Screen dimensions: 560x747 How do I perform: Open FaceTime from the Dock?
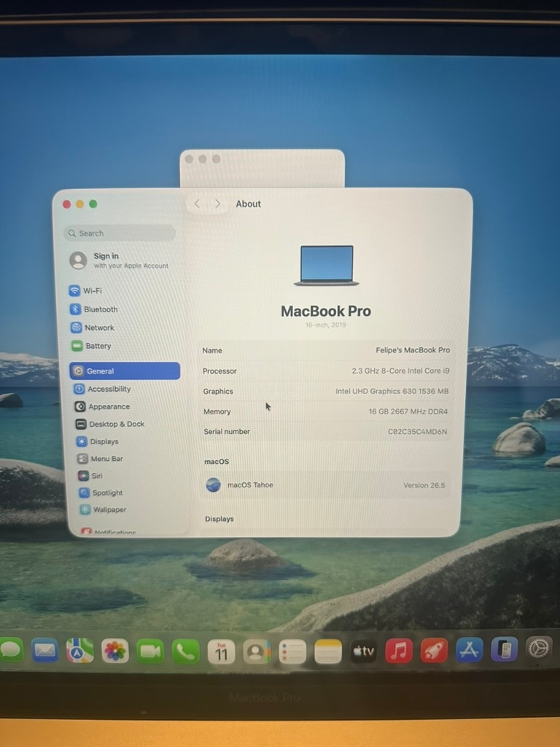(x=150, y=651)
